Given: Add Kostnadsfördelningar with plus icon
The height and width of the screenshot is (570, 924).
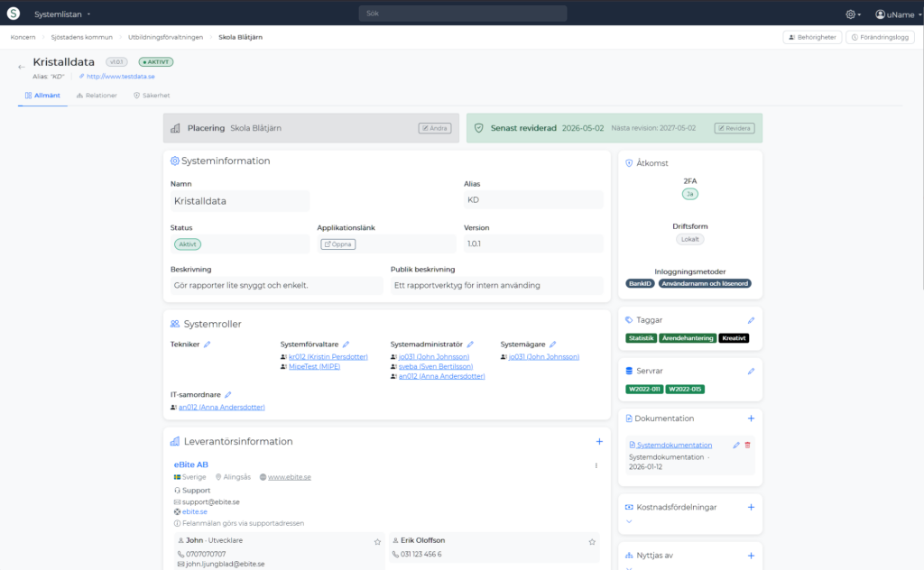Looking at the screenshot, I should pos(751,507).
